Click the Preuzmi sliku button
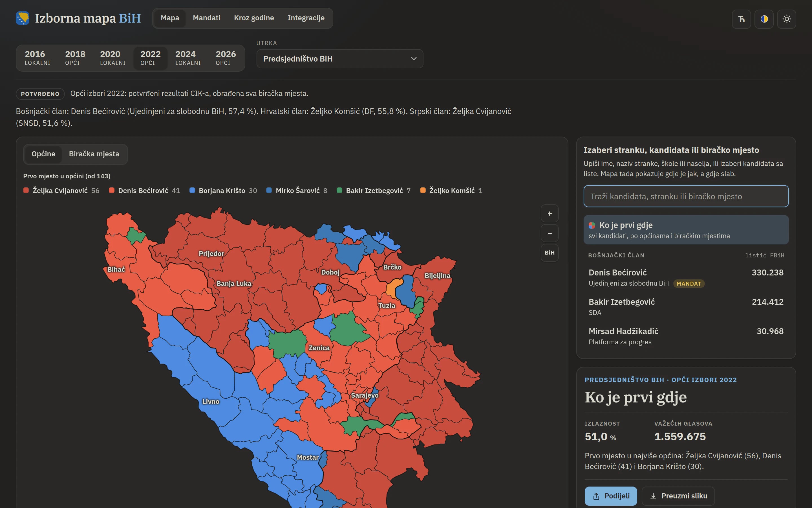812x508 pixels. pyautogui.click(x=678, y=496)
